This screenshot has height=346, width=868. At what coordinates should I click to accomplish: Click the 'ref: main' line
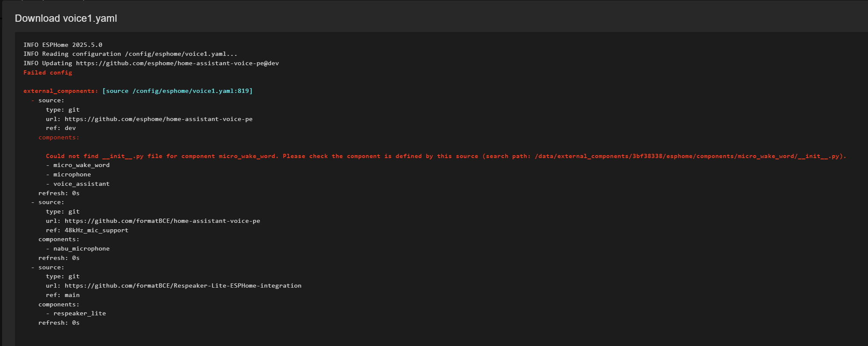pyautogui.click(x=63, y=295)
